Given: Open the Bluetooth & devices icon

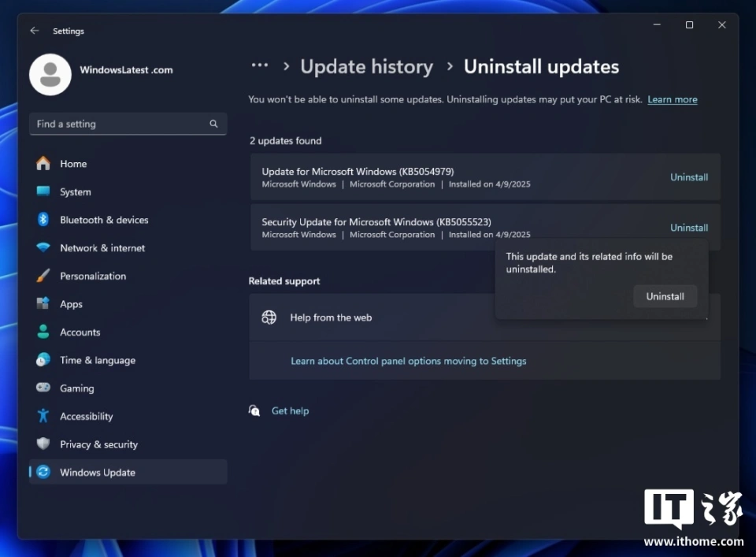Looking at the screenshot, I should pyautogui.click(x=43, y=220).
